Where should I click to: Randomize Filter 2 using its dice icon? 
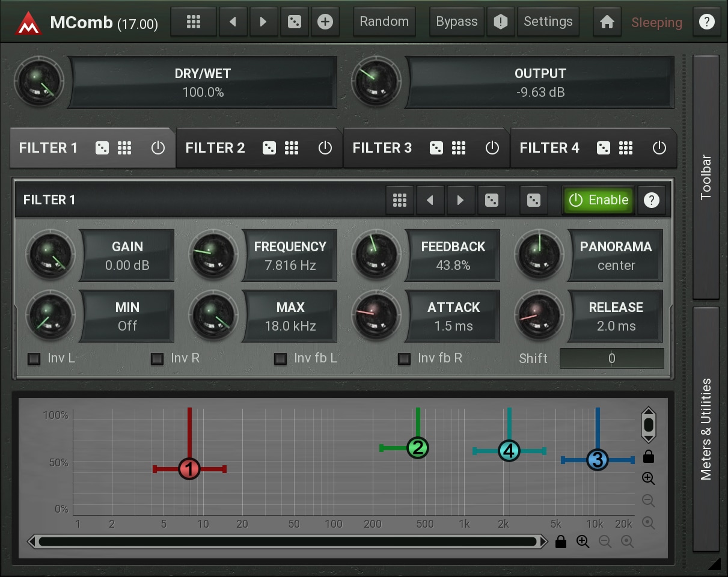[x=269, y=148]
